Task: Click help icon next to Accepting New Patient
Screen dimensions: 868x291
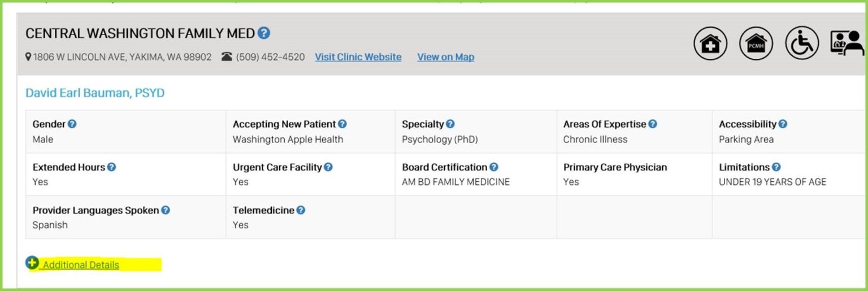Action: [342, 124]
